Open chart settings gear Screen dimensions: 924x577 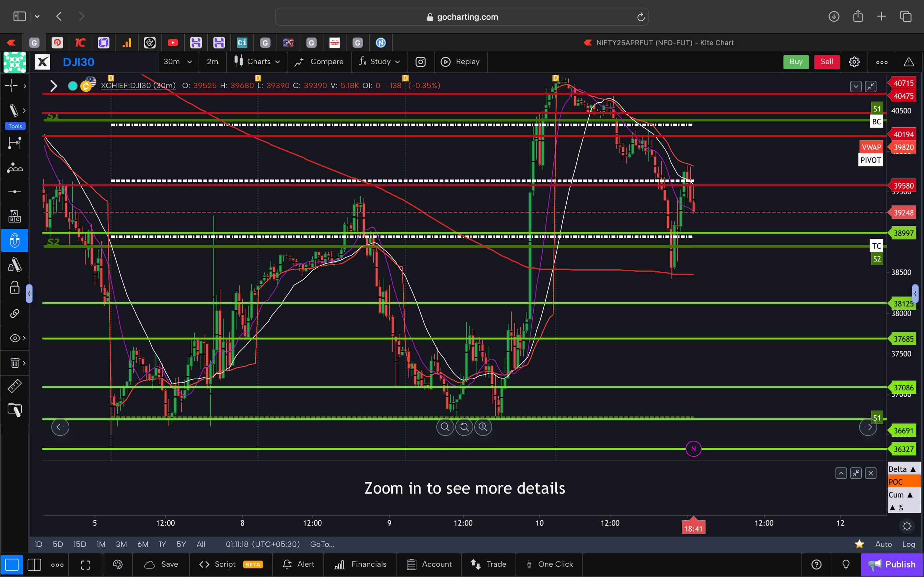[854, 62]
